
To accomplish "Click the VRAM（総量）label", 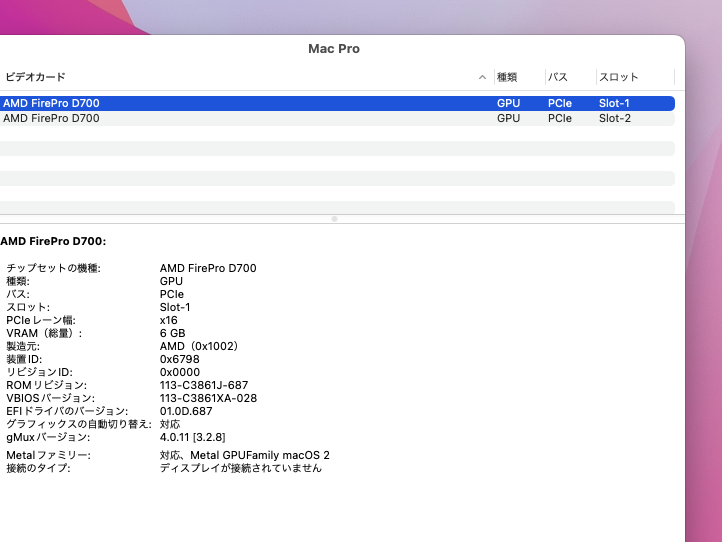I will coord(44,333).
